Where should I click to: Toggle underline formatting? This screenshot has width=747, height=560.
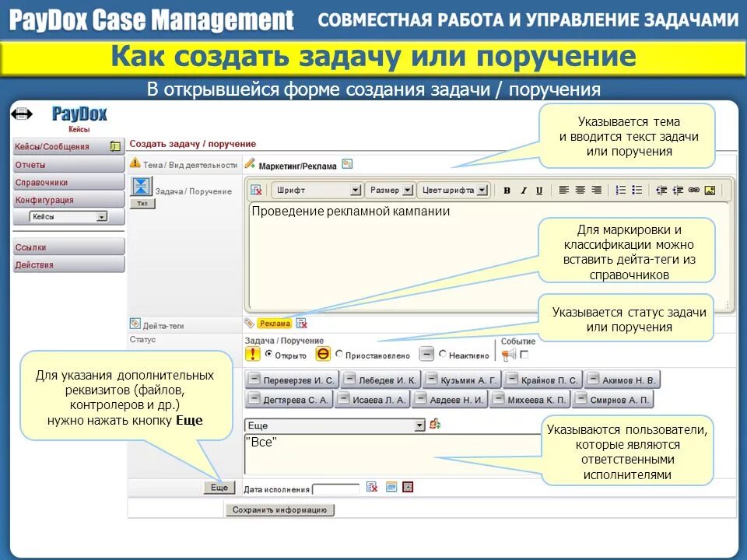539,191
